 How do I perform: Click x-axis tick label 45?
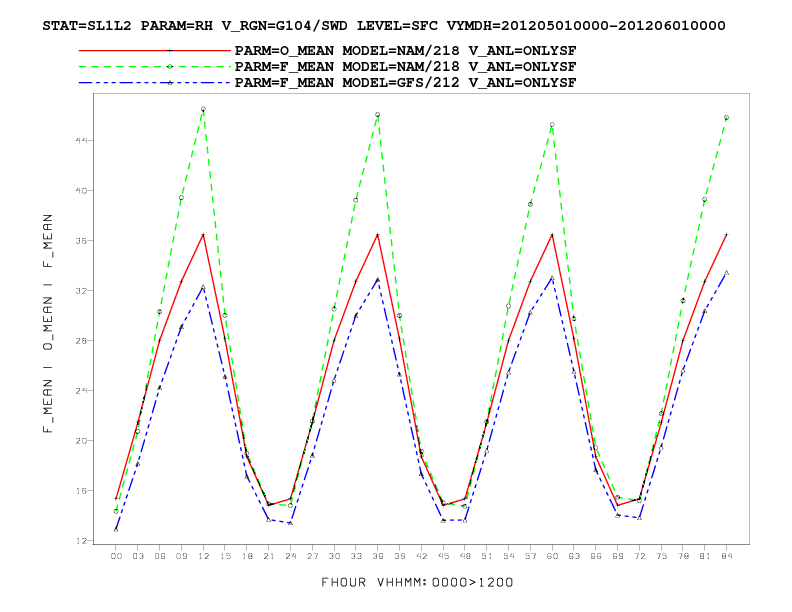[443, 556]
